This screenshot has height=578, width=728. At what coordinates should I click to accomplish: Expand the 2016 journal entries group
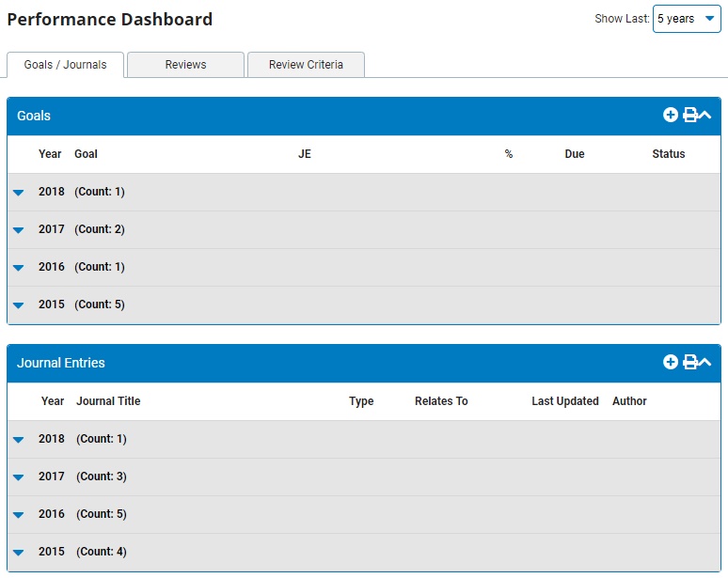tap(18, 515)
